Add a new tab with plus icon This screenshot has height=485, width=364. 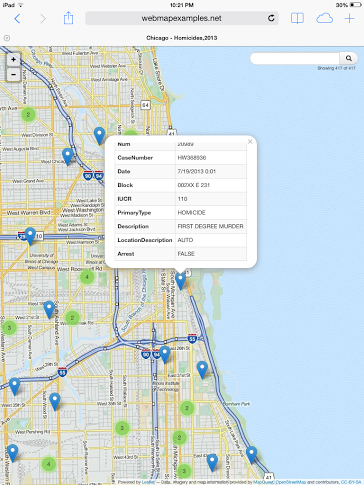[x=349, y=18]
